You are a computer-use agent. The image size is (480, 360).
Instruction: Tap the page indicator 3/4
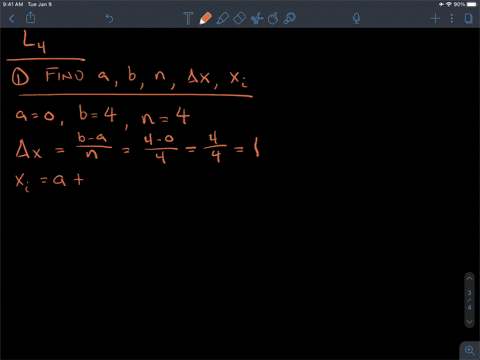click(x=469, y=300)
